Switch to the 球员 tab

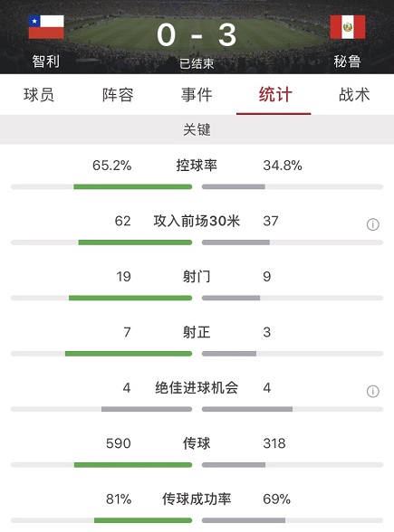click(x=39, y=95)
